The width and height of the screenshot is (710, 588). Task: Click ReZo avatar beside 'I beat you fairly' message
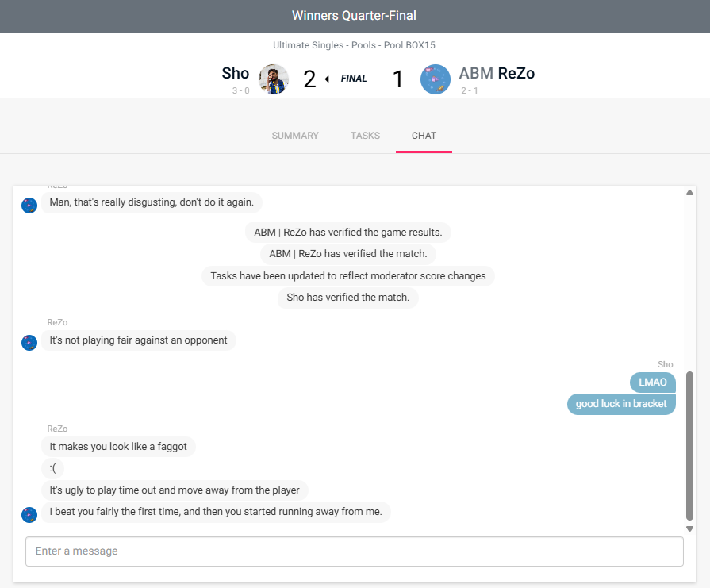[x=29, y=515]
